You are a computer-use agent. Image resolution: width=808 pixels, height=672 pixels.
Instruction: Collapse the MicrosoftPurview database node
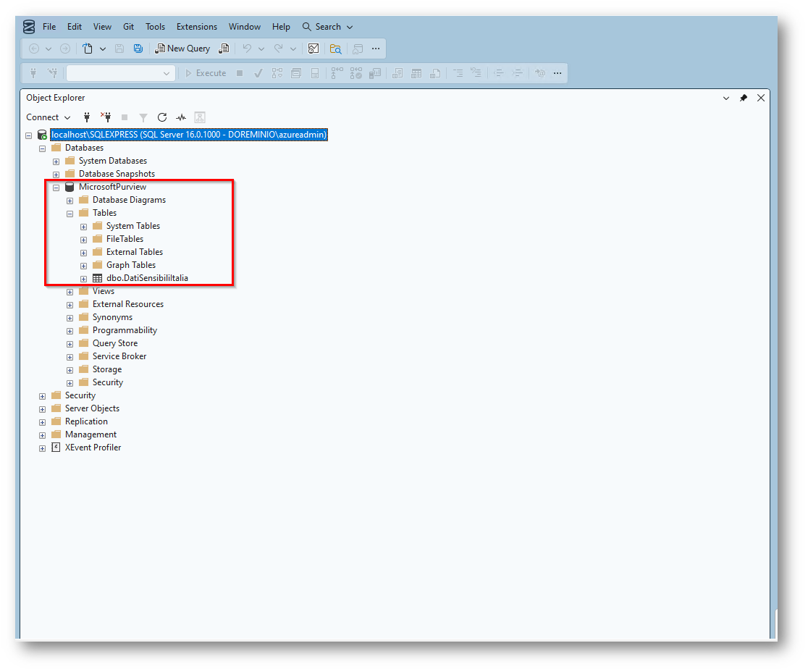pyautogui.click(x=56, y=187)
